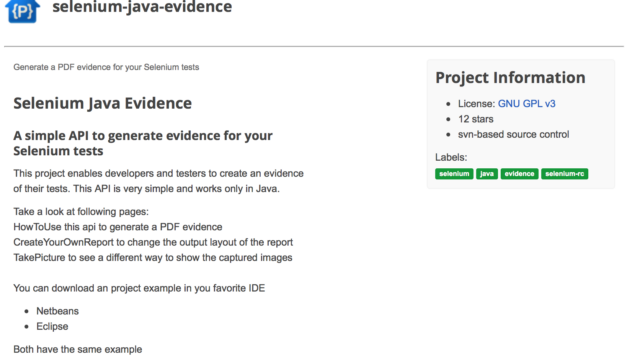640x360 pixels.
Task: Click 'Both have the same example' text
Action: pos(78,350)
